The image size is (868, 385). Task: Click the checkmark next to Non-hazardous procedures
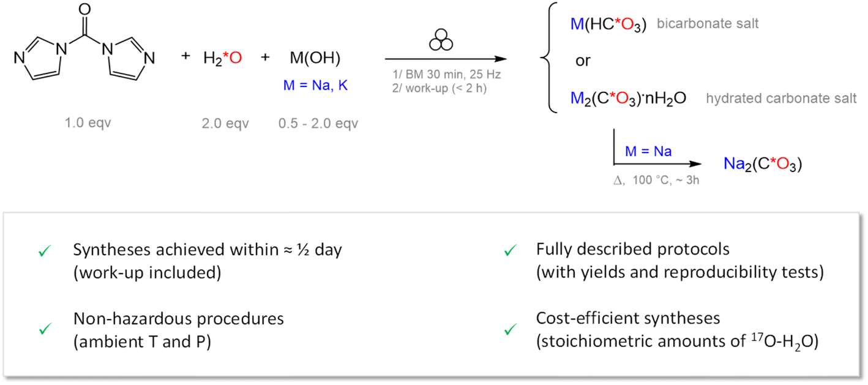pos(43,329)
